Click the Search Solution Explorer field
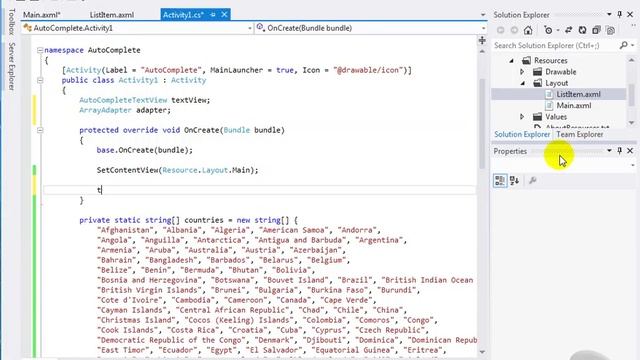640x360 pixels. click(x=555, y=45)
